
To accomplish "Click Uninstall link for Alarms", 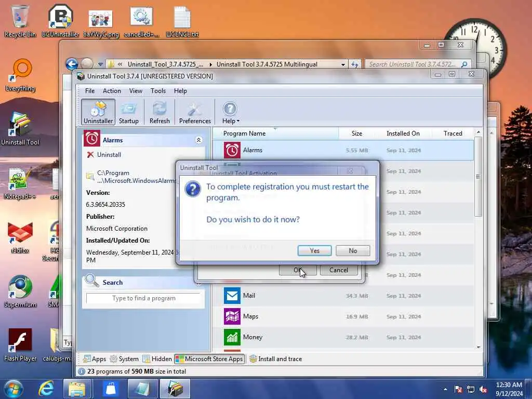I will 109,155.
